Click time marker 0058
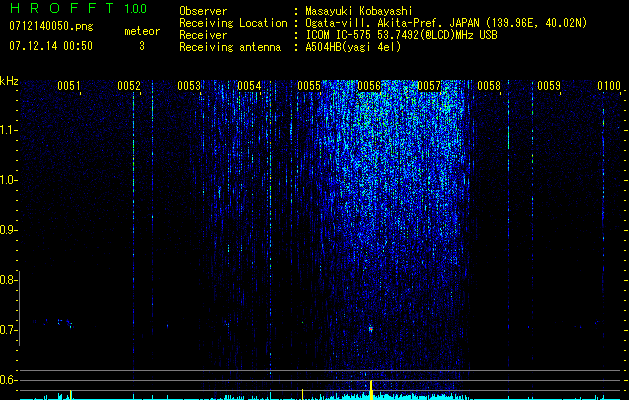This screenshot has height=400, width=629. (x=489, y=86)
